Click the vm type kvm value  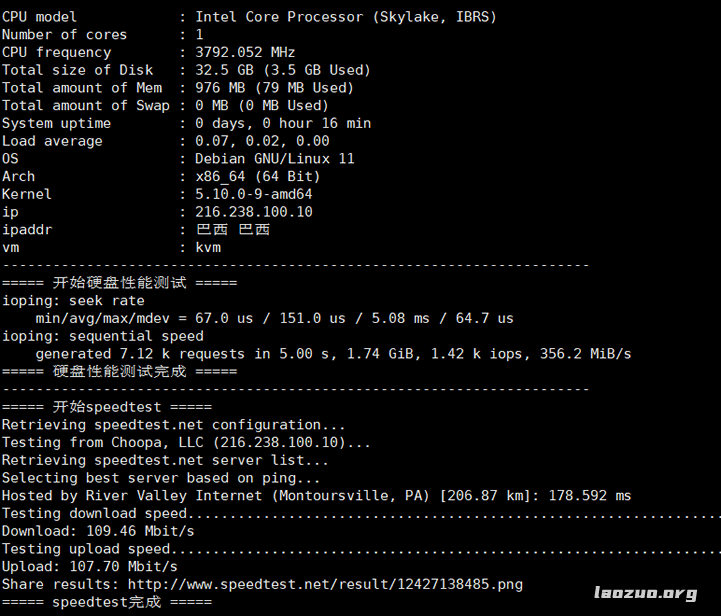coord(208,247)
